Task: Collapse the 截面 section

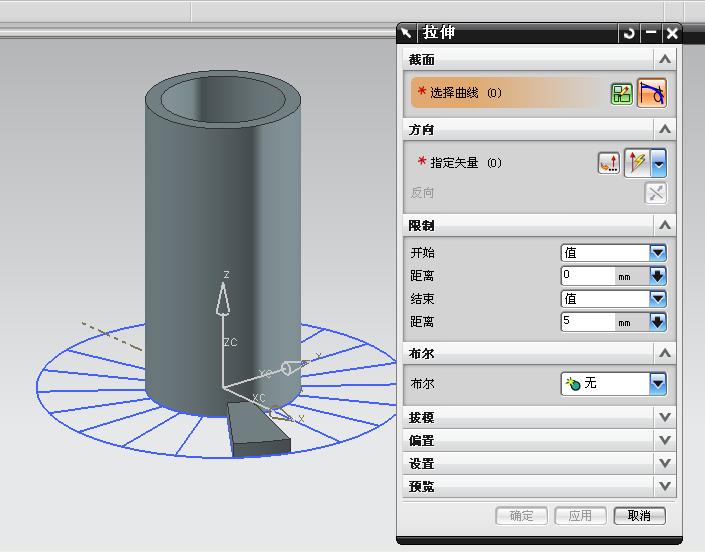Action: click(x=665, y=59)
